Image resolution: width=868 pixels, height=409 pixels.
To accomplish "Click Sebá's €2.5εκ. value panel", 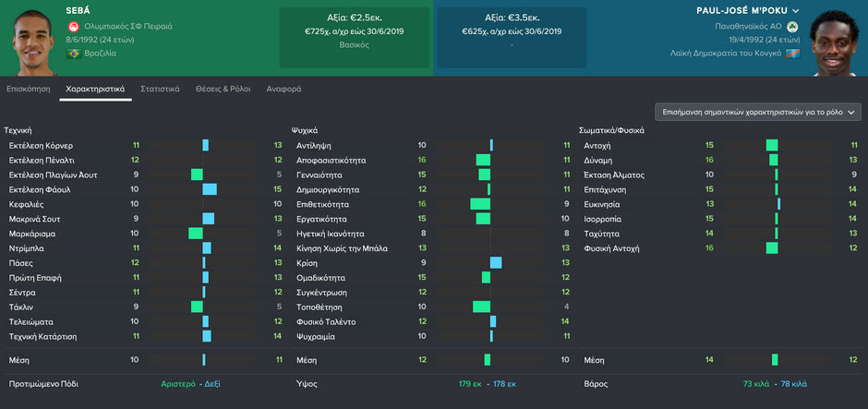I will [355, 35].
